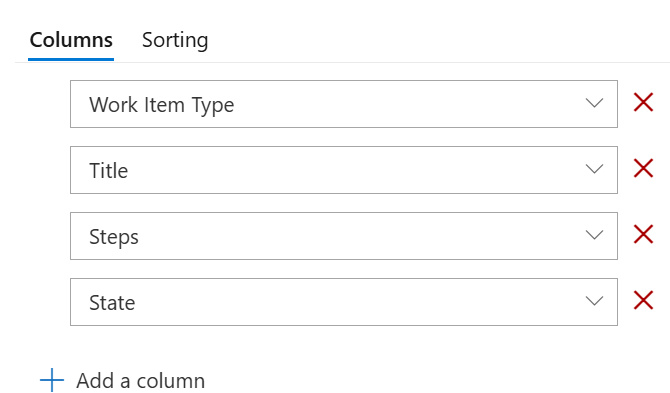The image size is (670, 393).
Task: Delete the Steps column with red X
Action: click(x=643, y=234)
